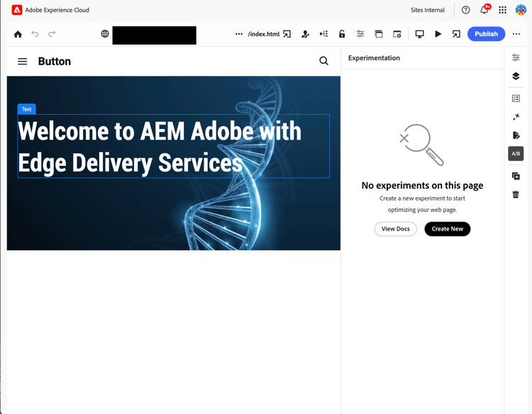Click the No experiments on this page heading
The image size is (532, 414).
click(423, 186)
